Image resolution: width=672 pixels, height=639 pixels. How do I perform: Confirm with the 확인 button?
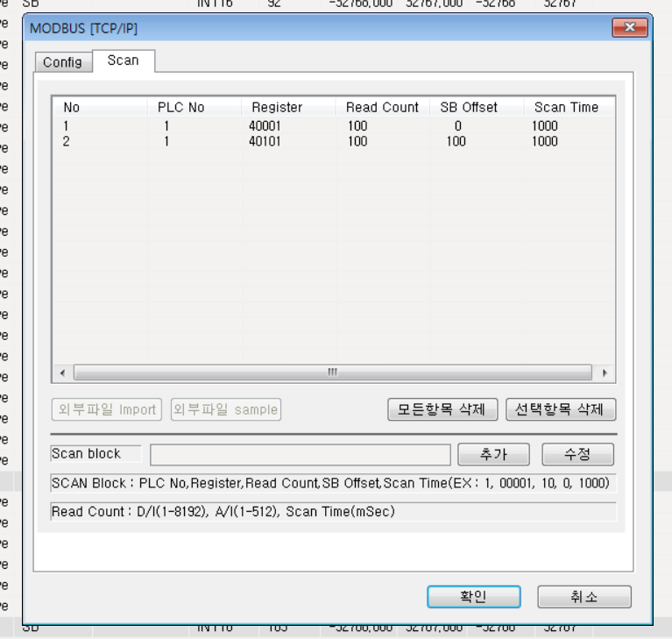474,597
